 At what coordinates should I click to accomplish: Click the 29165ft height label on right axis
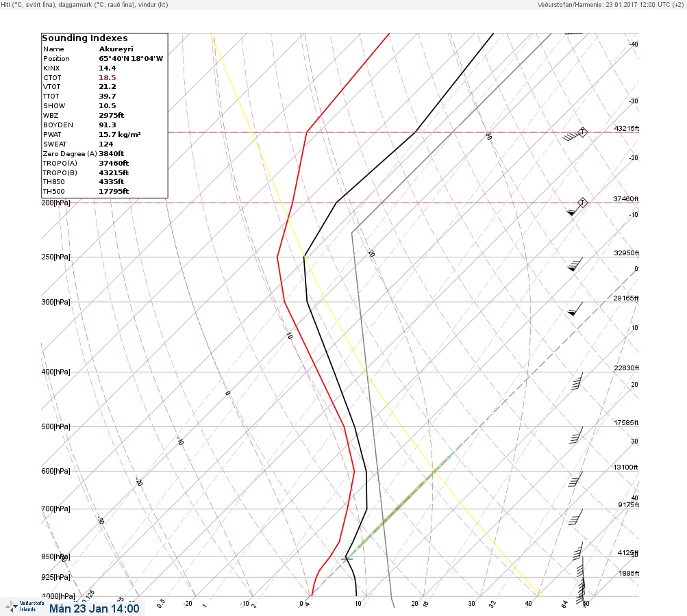coord(625,298)
